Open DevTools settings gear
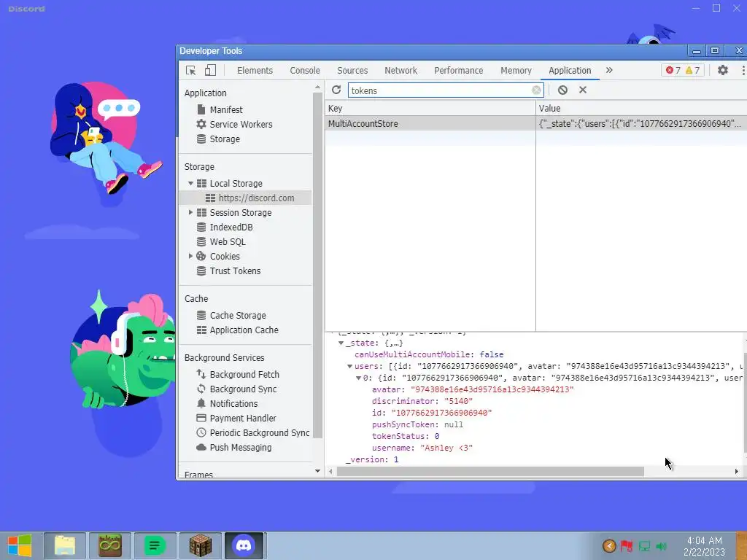This screenshot has height=560, width=747. (723, 71)
